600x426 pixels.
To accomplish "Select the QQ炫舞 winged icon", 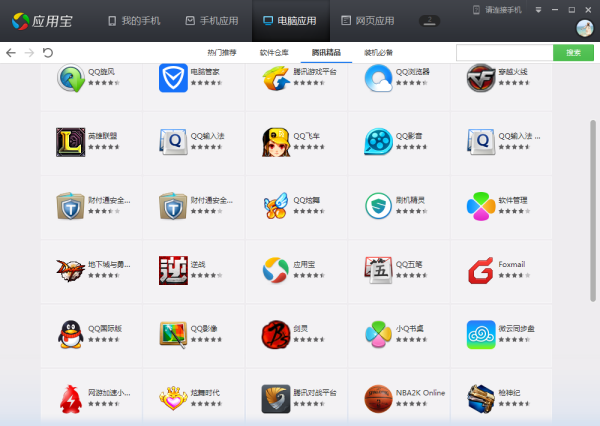I will [x=276, y=206].
